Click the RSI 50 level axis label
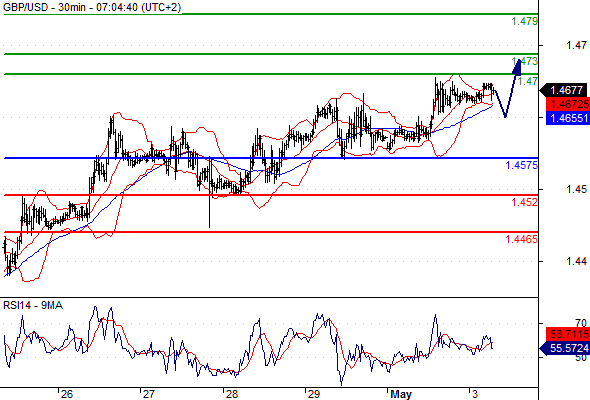Screen dimensions: 590x400 [x=581, y=357]
